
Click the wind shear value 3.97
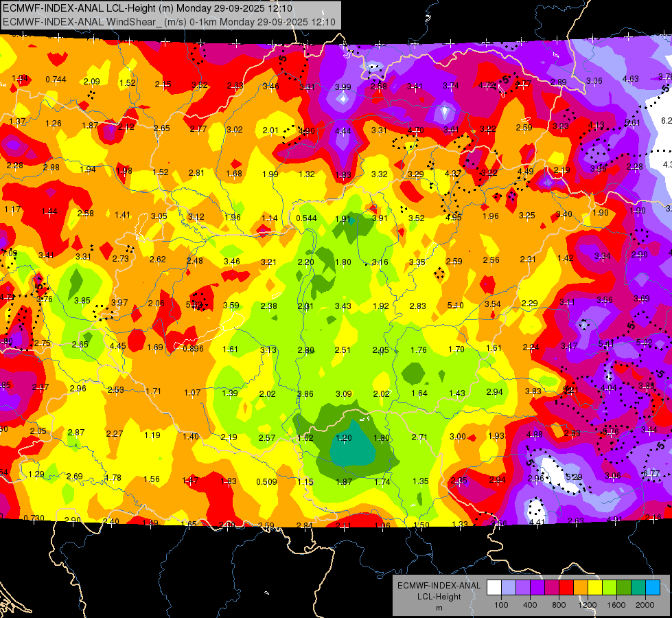pyautogui.click(x=119, y=302)
